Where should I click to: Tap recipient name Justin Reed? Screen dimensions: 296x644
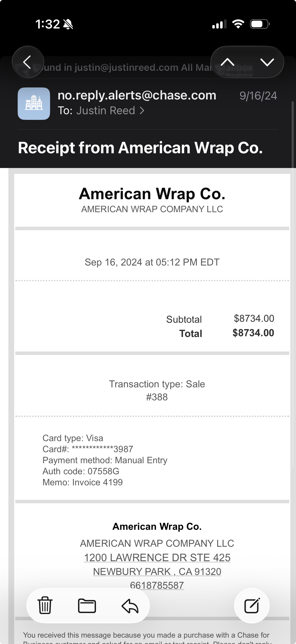pos(106,111)
